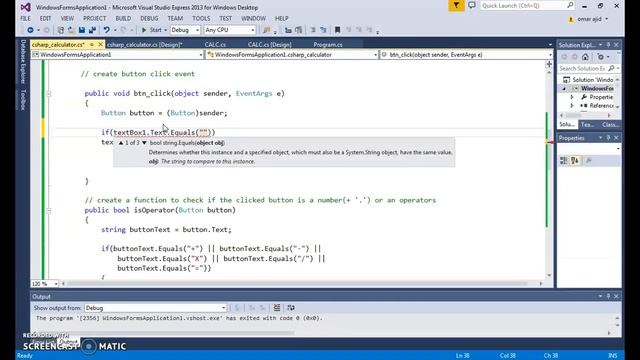The height and width of the screenshot is (360, 640).
Task: Open the Send Feedback speech bubble icon
Action: [471, 6]
